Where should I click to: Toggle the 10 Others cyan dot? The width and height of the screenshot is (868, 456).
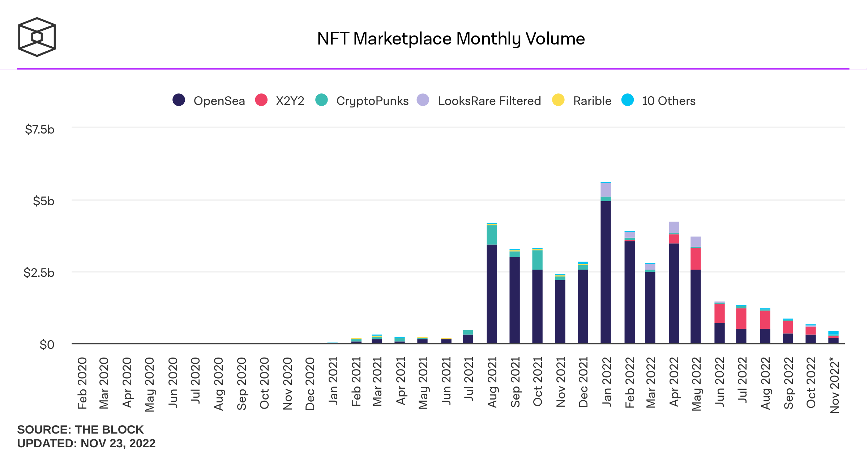tap(627, 100)
